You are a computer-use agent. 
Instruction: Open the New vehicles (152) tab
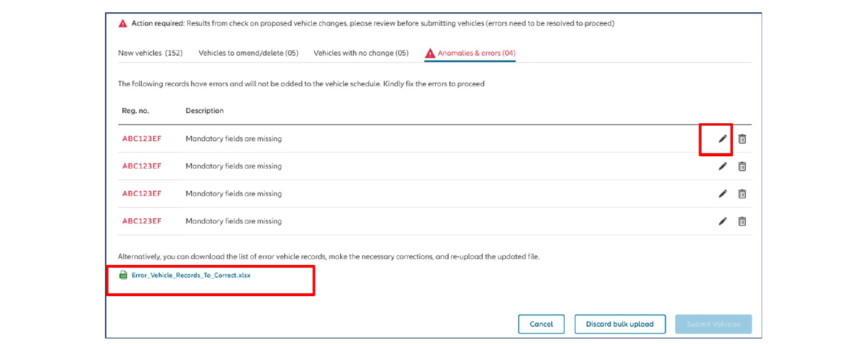(150, 53)
